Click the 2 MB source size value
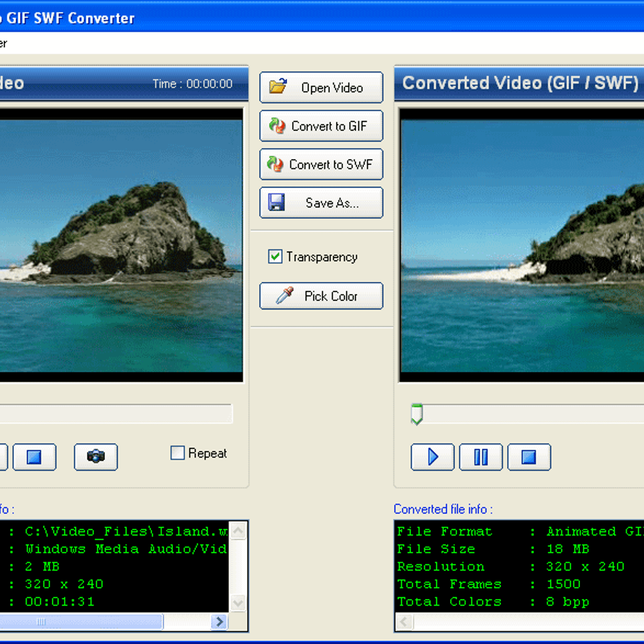 click(42, 567)
